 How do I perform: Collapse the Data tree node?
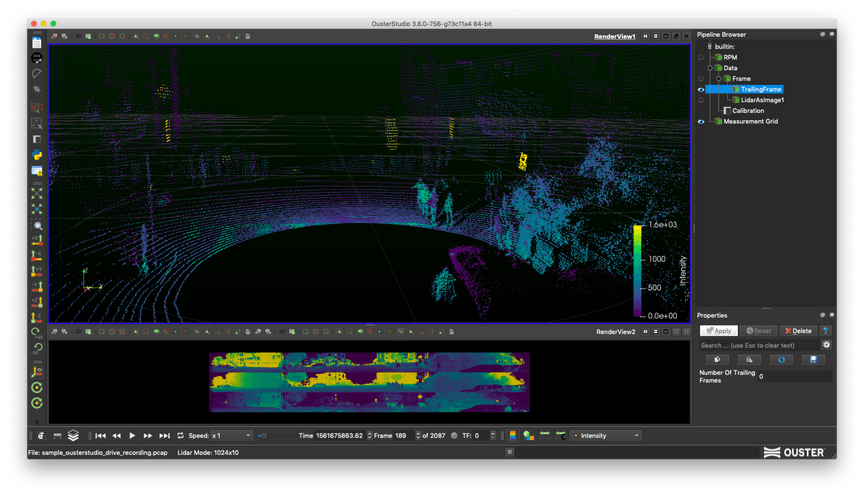(x=710, y=68)
